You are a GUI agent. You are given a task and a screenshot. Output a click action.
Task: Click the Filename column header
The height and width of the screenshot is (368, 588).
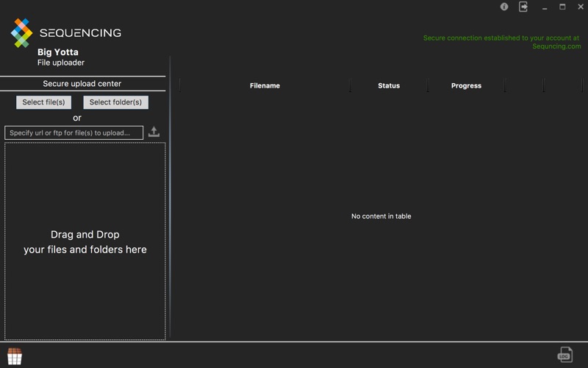click(x=265, y=85)
